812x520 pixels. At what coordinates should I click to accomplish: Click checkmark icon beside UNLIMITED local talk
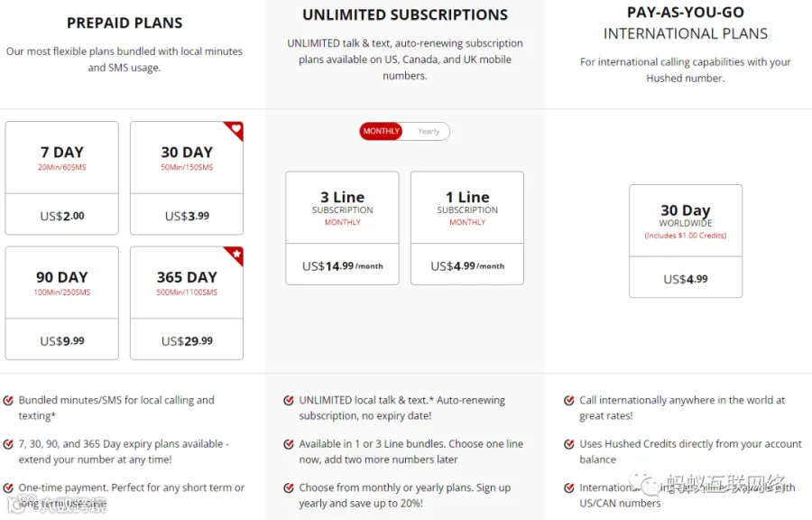click(289, 400)
